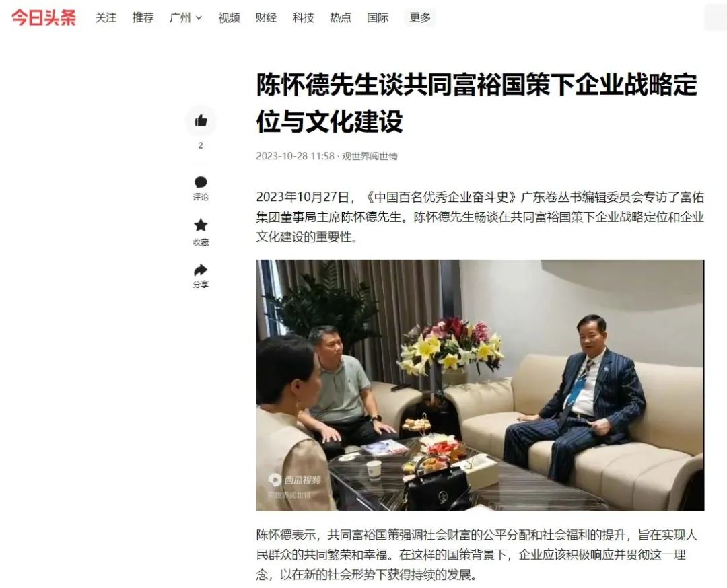Open the 热点 channel

341,18
